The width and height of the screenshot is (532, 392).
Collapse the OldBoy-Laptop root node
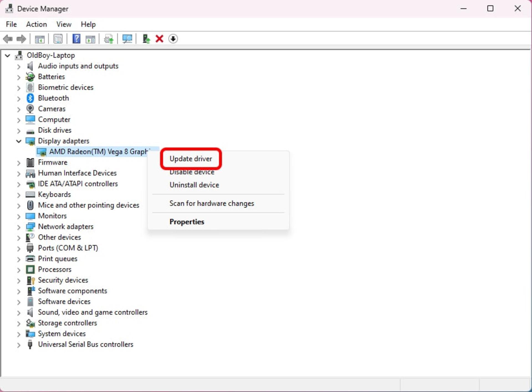pos(7,55)
